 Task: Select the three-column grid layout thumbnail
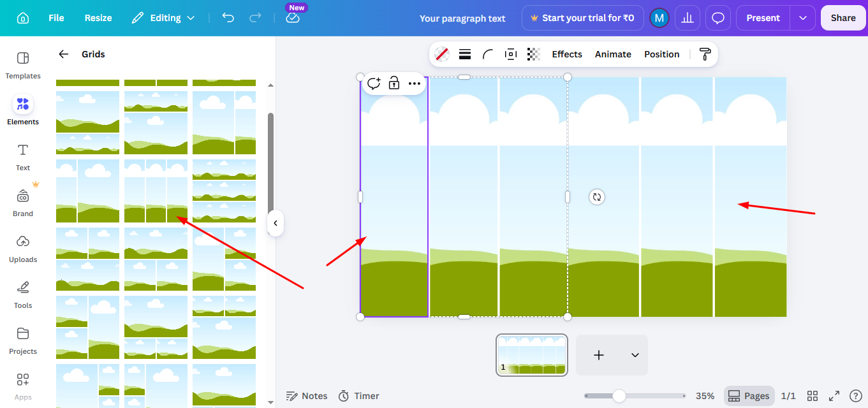click(156, 191)
